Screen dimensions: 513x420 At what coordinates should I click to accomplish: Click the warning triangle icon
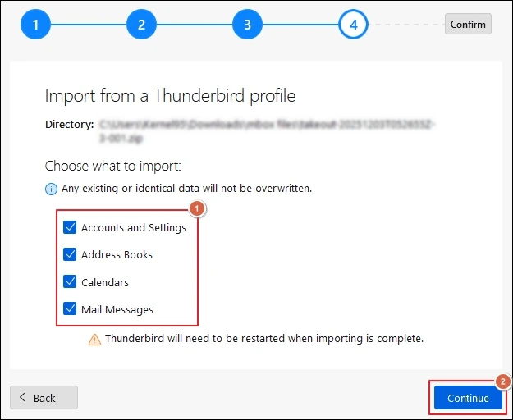coord(95,340)
